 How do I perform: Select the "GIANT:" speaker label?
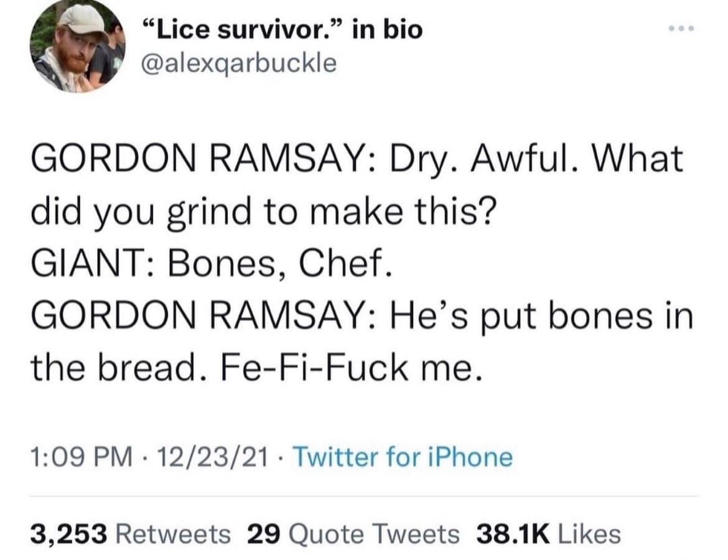[96, 263]
